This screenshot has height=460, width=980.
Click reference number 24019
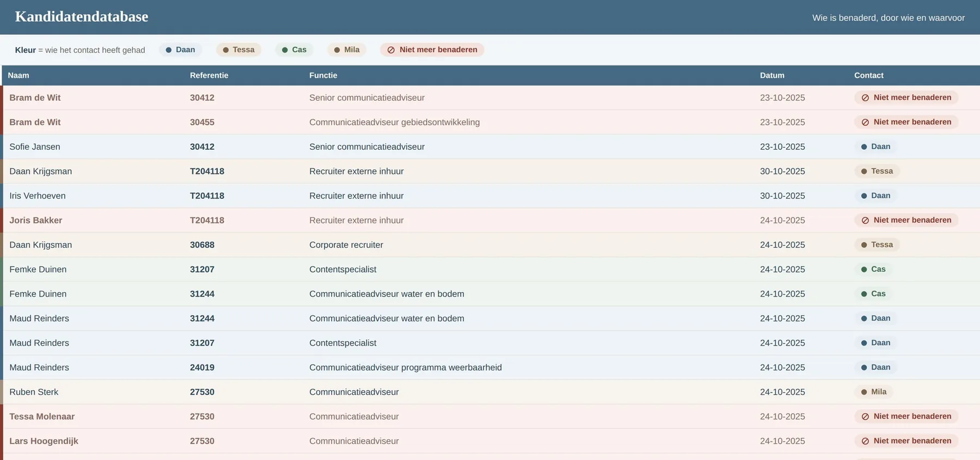click(x=202, y=367)
